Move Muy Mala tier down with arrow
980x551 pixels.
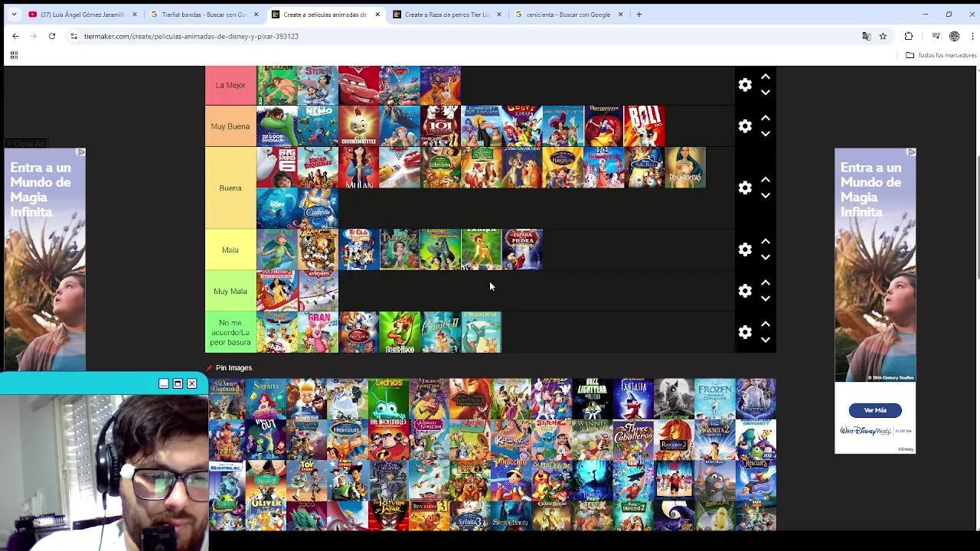click(x=765, y=299)
